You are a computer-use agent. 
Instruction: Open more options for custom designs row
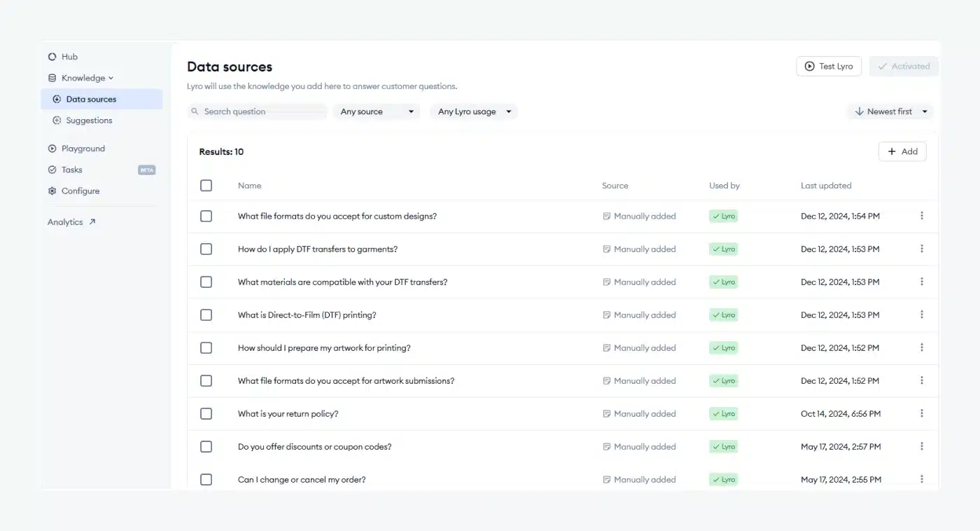click(x=922, y=216)
